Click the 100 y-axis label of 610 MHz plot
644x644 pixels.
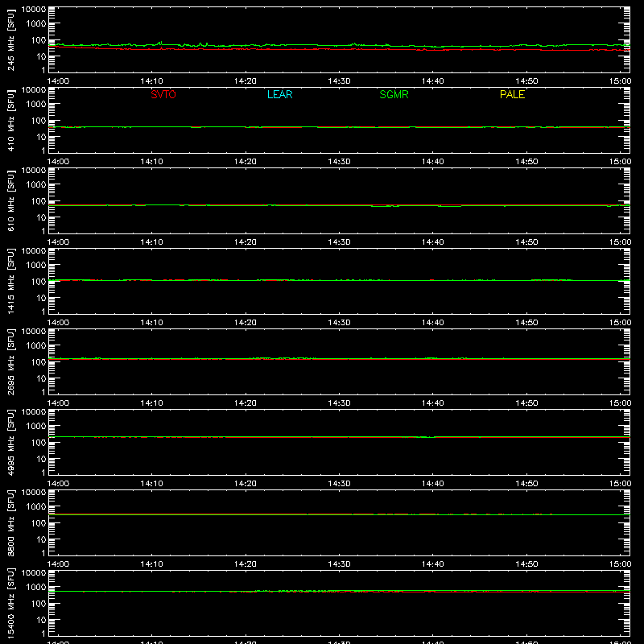tap(39, 200)
